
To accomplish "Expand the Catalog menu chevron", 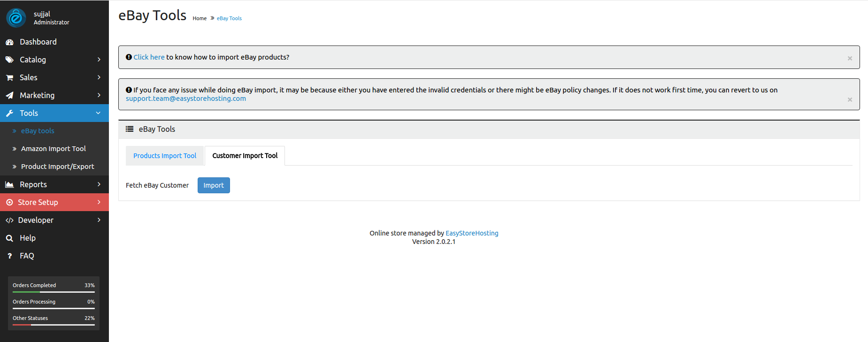I will pos(99,60).
